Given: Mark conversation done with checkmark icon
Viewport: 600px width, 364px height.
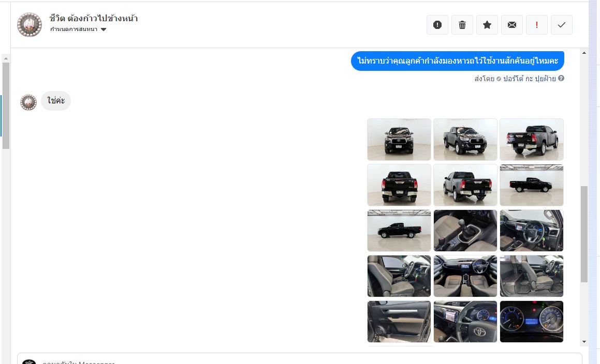Looking at the screenshot, I should click(562, 25).
